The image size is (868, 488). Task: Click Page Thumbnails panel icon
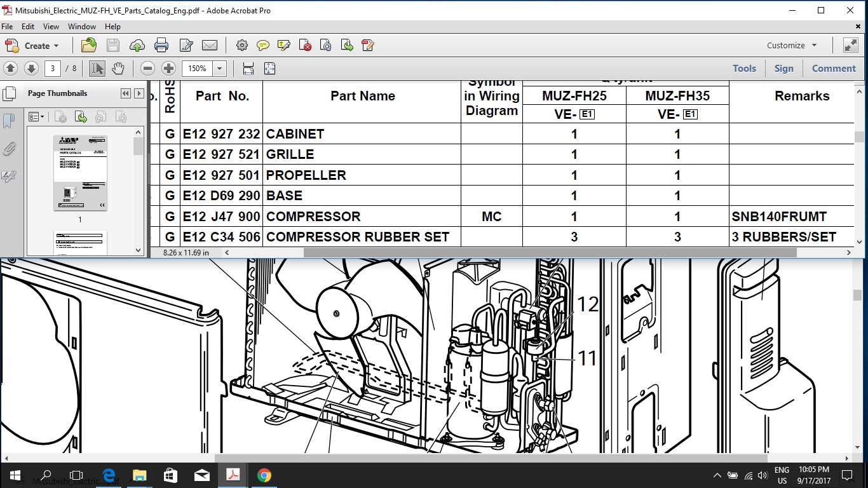point(9,93)
